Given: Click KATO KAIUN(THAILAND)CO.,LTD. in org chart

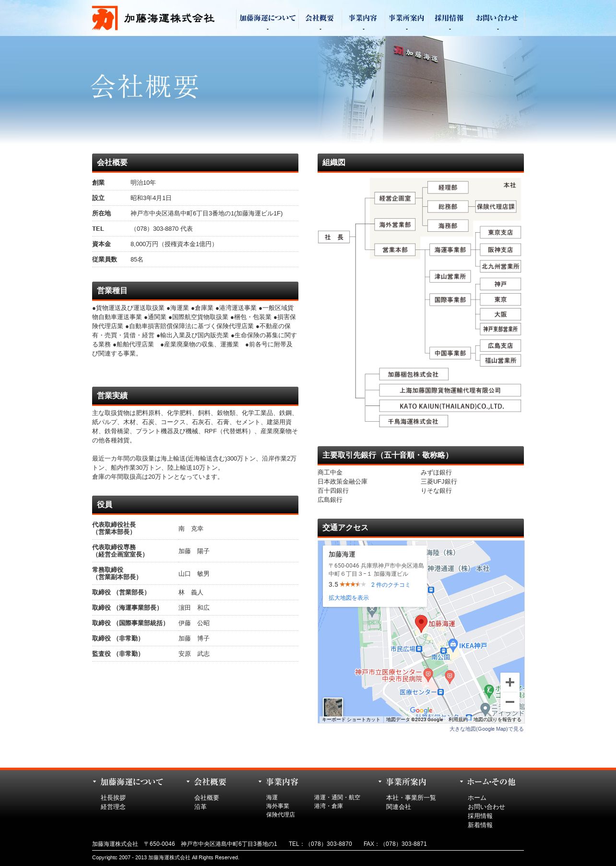Looking at the screenshot, I should coord(450,406).
